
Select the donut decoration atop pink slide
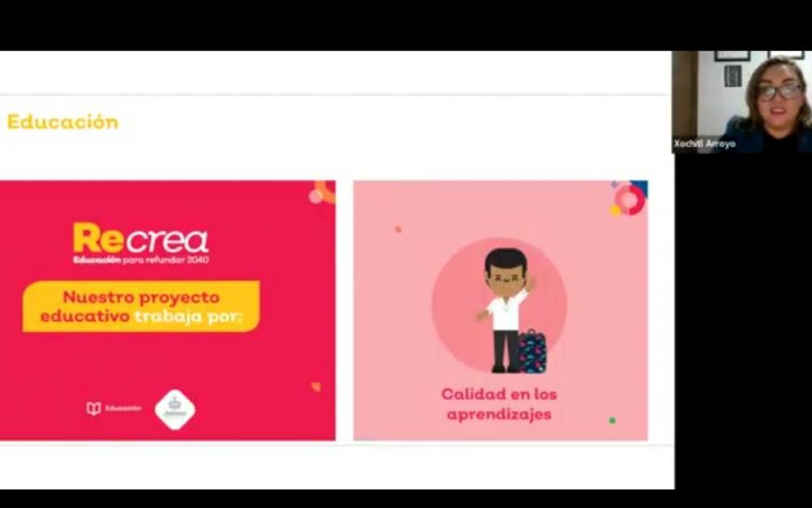(x=629, y=198)
